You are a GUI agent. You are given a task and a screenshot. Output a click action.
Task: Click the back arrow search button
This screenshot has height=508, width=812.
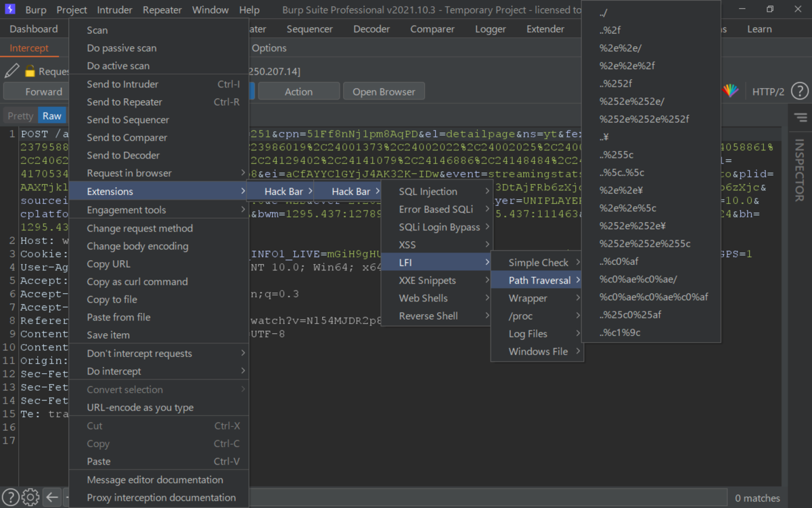(x=53, y=497)
